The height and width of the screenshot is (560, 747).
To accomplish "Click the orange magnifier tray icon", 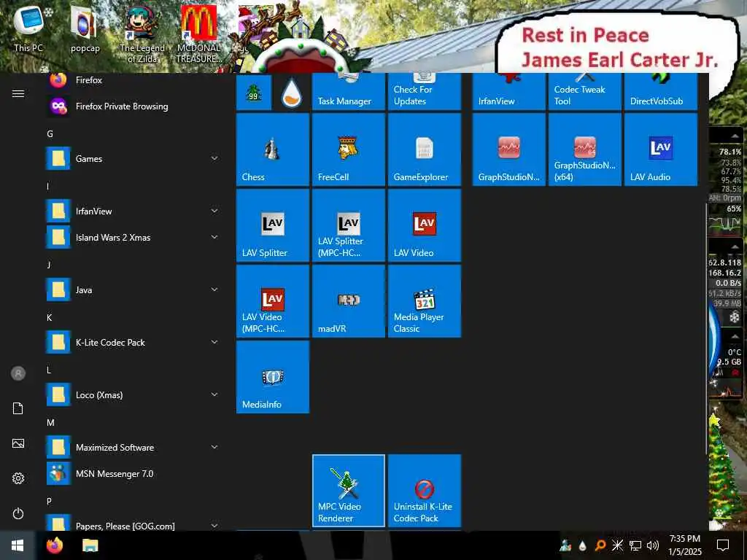I will pos(600,545).
